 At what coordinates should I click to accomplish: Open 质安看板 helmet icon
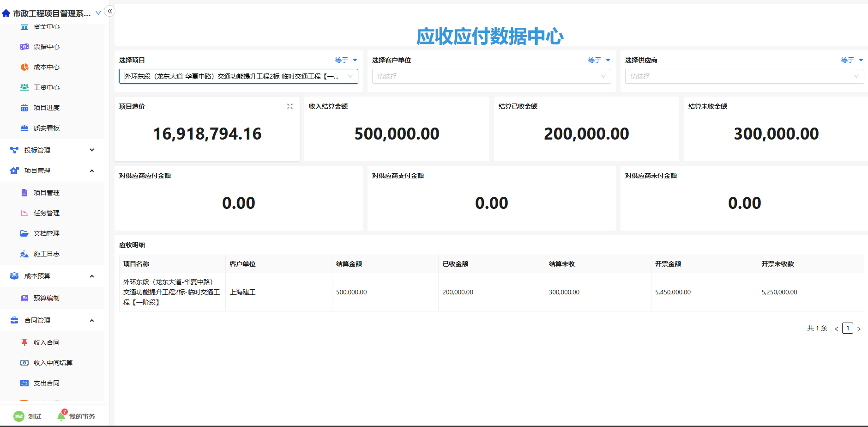24,128
